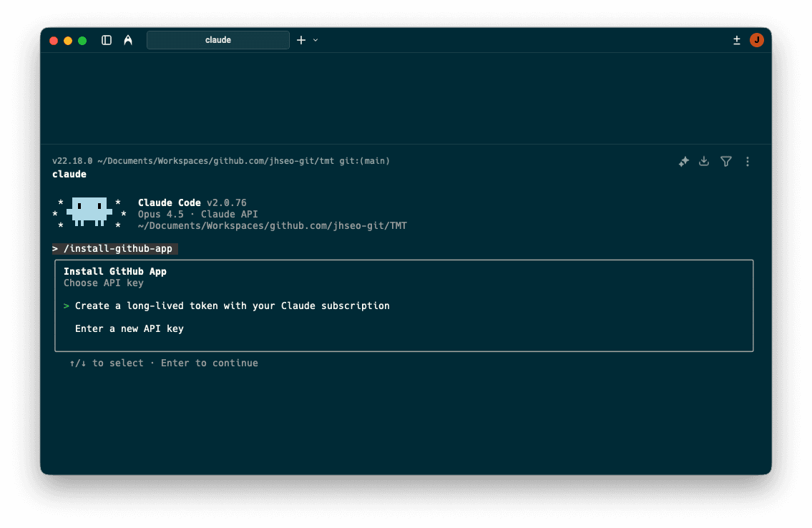This screenshot has width=812, height=528.
Task: Click the three-dot overflow icon on the block
Action: tap(748, 162)
